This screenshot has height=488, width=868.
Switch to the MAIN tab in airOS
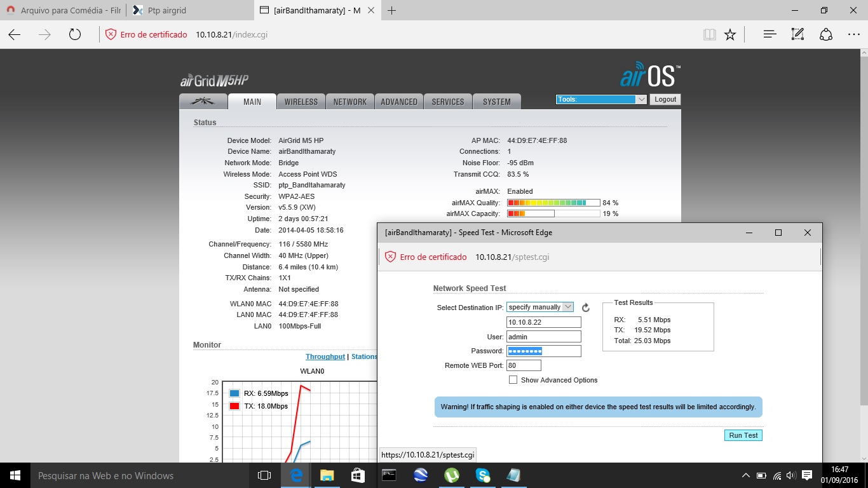point(252,102)
